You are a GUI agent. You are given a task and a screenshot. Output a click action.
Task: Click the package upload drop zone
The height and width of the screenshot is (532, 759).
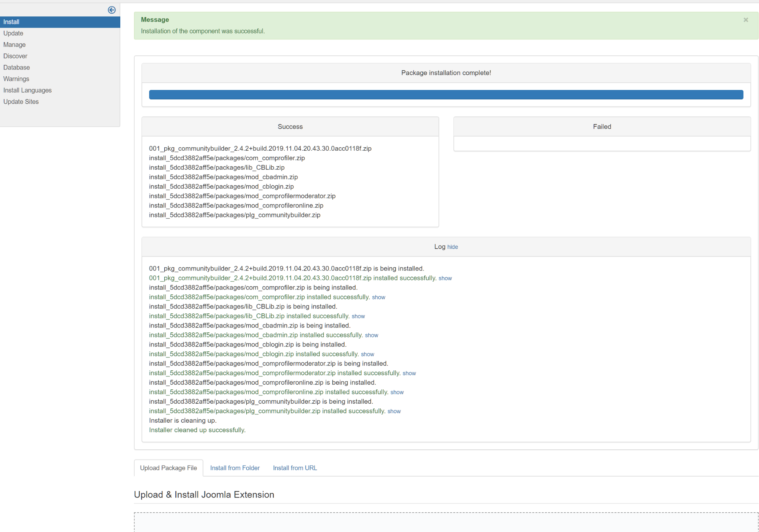[x=446, y=522]
